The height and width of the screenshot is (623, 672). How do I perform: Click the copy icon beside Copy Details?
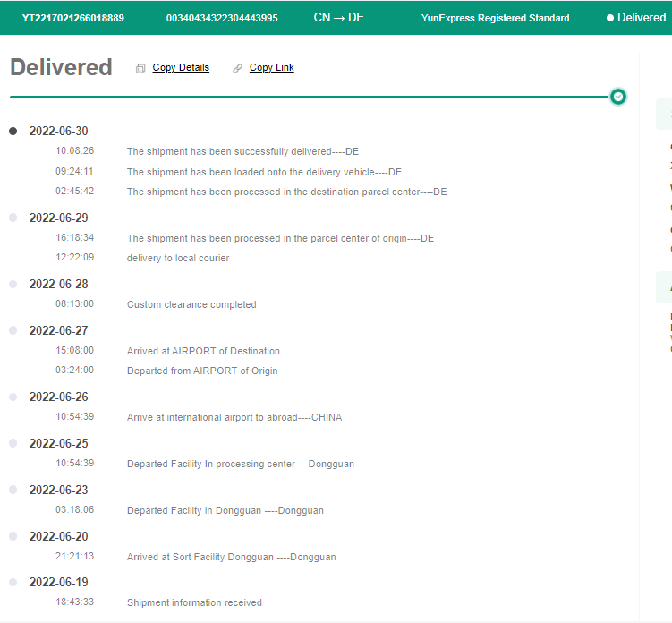click(x=140, y=69)
